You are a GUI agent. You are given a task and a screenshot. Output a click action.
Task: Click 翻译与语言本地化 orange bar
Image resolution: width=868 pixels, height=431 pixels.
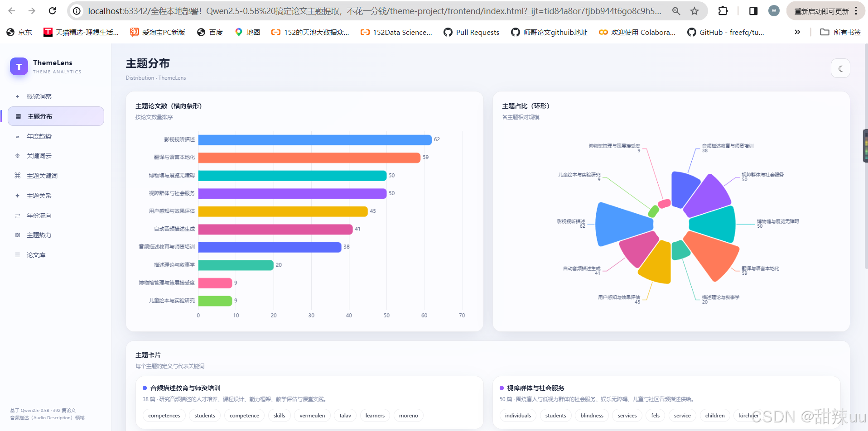pos(309,158)
